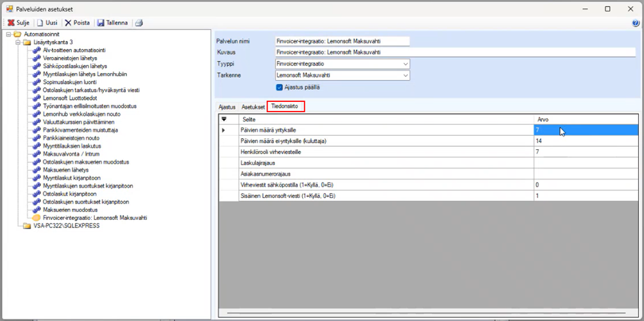Select the VSA-PC322\SQLEXPRESS folder
The width and height of the screenshot is (644, 321).
click(x=66, y=226)
